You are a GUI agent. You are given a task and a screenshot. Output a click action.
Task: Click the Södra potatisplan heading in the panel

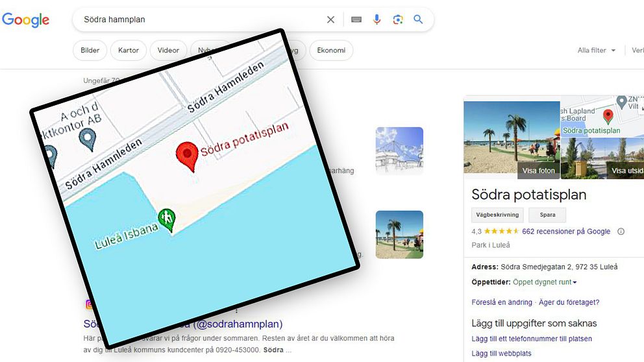(x=528, y=195)
